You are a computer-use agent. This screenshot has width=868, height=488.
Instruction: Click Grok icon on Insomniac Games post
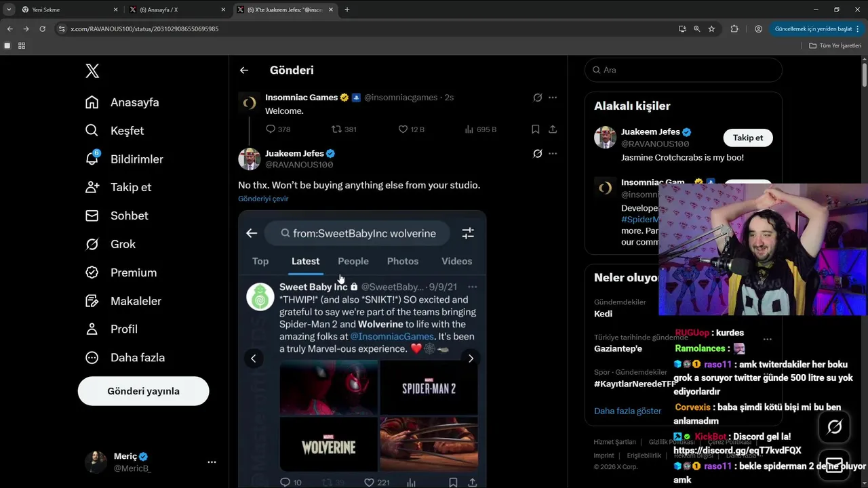click(538, 98)
